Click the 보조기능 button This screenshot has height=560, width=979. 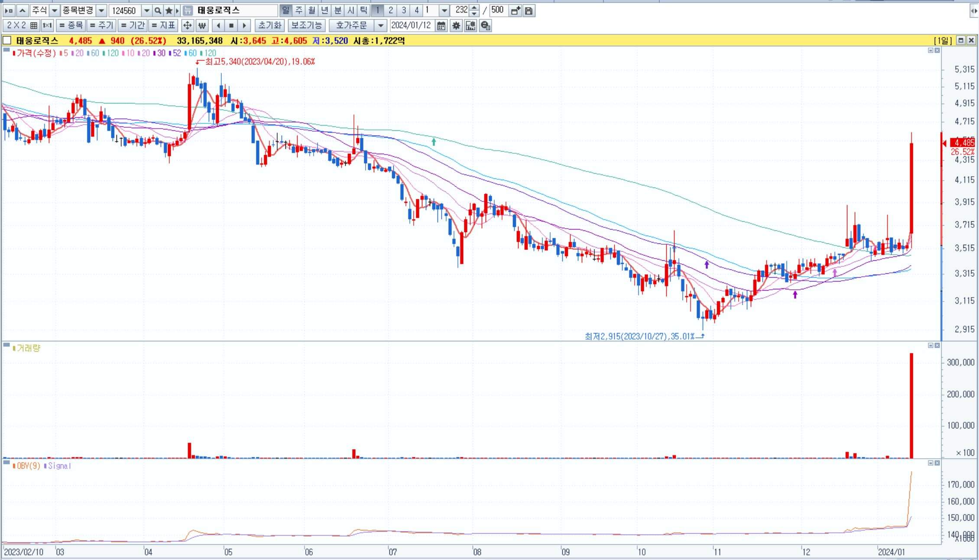(306, 26)
